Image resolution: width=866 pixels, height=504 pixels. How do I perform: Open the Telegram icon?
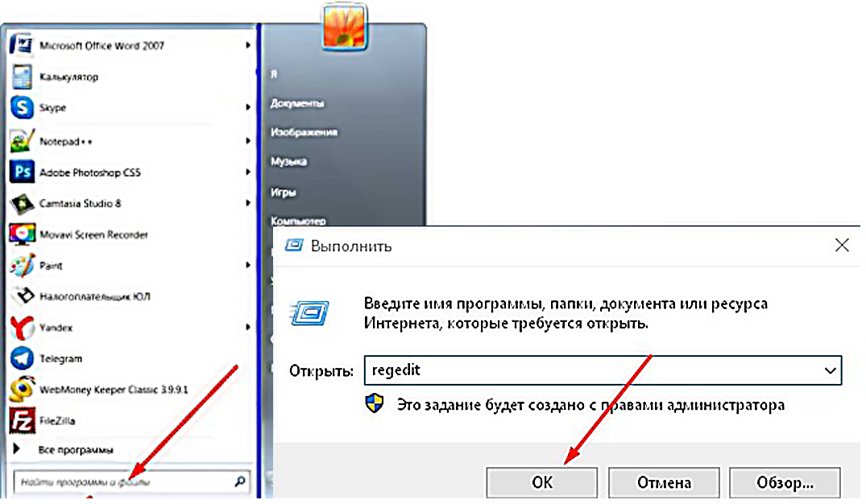pyautogui.click(x=22, y=358)
